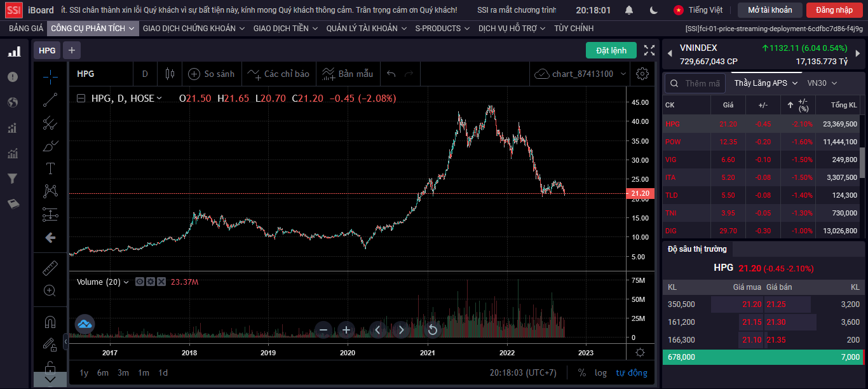Toggle dark mode moon icon

pyautogui.click(x=654, y=10)
